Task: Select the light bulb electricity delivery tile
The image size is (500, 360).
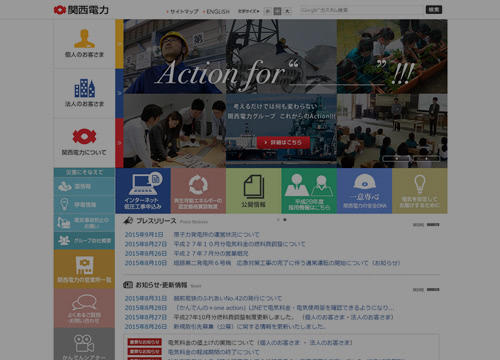Action: click(x=420, y=191)
